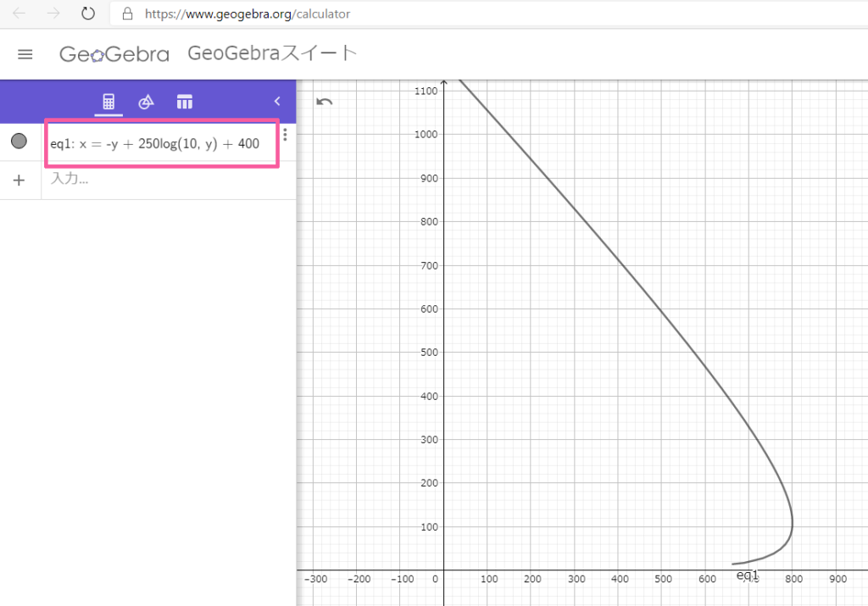Reload the page with the browser refresh button

tap(88, 14)
